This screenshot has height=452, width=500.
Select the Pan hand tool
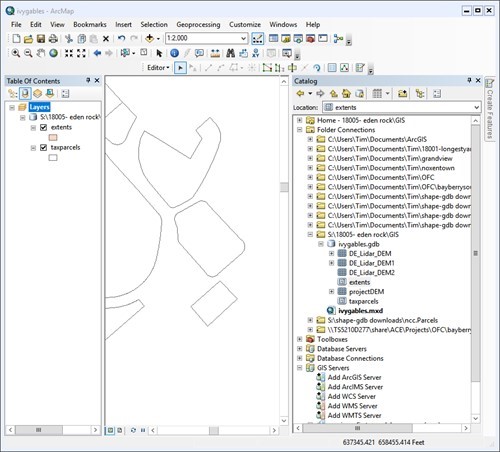[x=41, y=53]
